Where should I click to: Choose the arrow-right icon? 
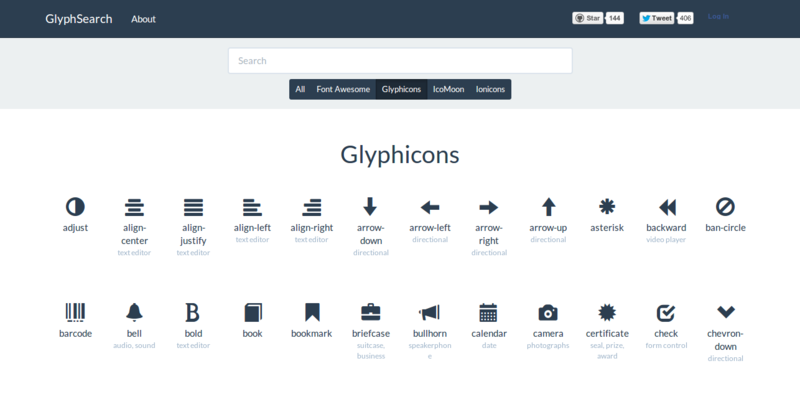click(x=489, y=207)
